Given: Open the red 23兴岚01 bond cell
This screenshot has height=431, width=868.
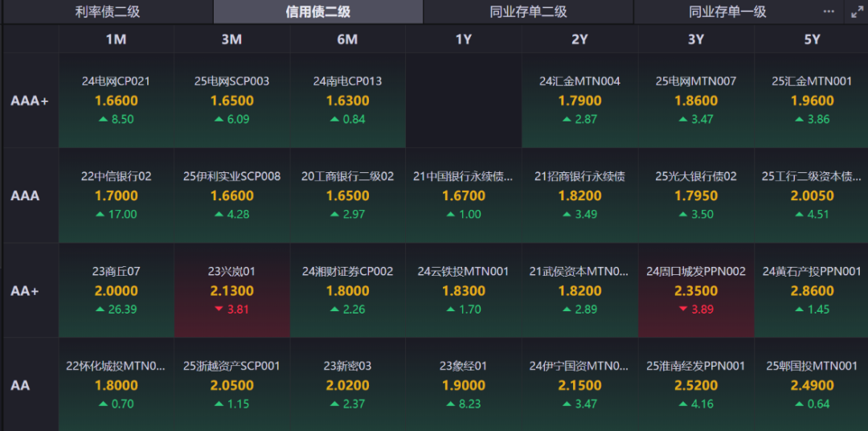Looking at the screenshot, I should 232,290.
